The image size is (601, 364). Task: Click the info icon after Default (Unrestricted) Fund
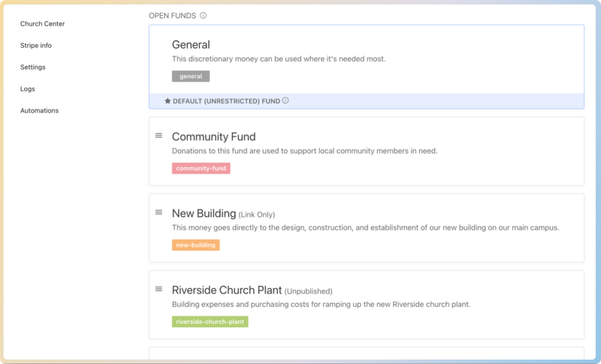click(285, 101)
